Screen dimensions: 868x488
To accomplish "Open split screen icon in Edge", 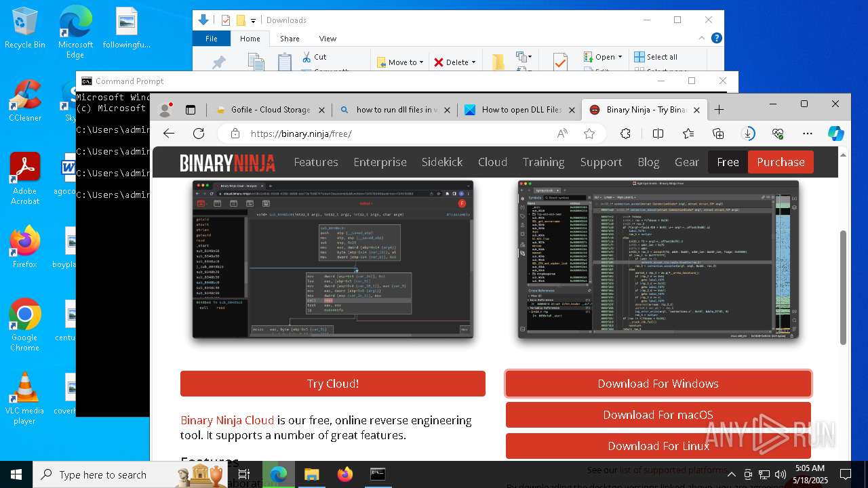I will [x=658, y=134].
